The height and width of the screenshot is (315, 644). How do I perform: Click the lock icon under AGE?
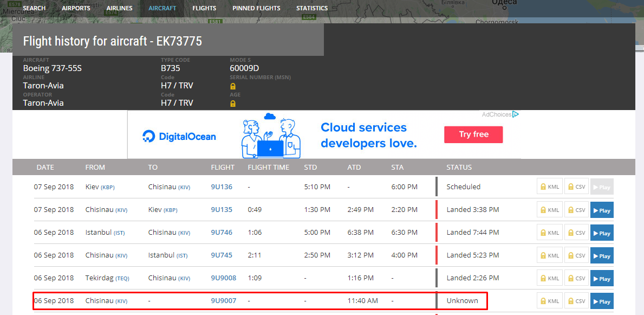[233, 104]
